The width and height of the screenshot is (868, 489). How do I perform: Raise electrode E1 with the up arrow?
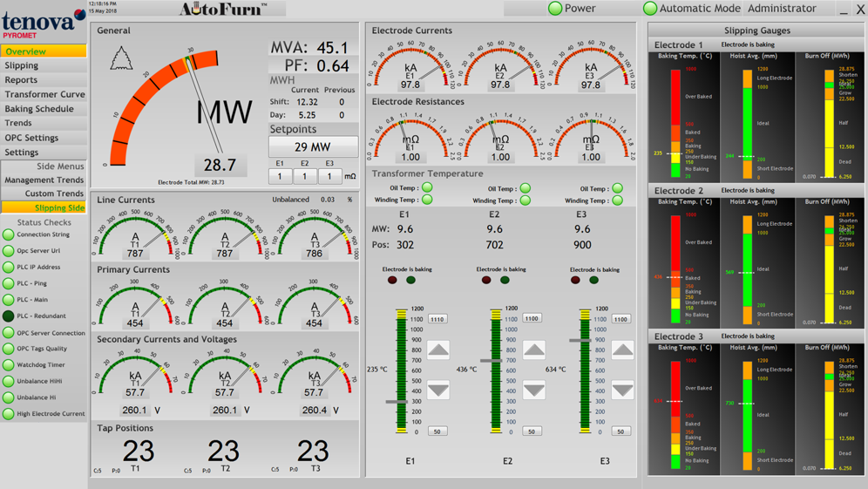coord(438,350)
